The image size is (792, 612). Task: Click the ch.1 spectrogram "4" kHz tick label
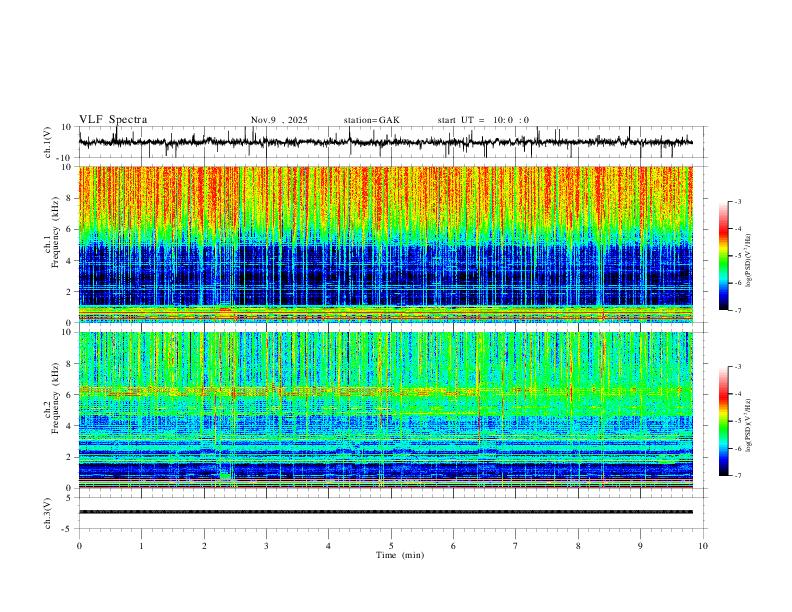pos(70,260)
